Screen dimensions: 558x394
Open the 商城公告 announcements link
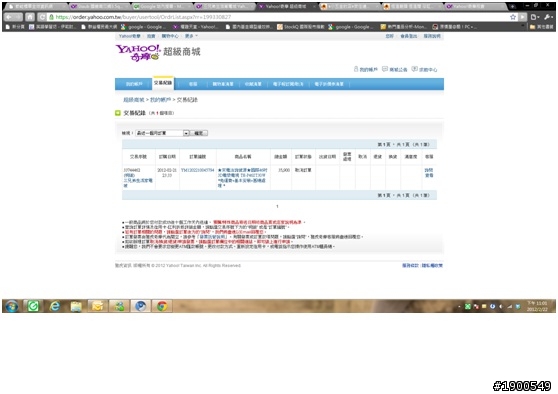tap(395, 69)
